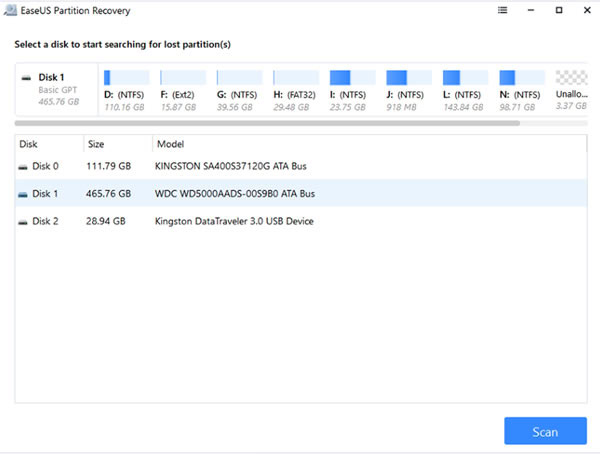Click the 23.75 GB size under I: partition
Image resolution: width=600 pixels, height=454 pixels.
[348, 107]
